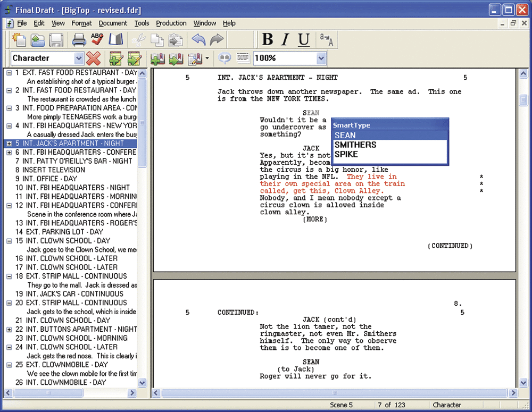Select scene 8 INSERT TELEVISION
Screen dimensions: 532x412
point(50,170)
